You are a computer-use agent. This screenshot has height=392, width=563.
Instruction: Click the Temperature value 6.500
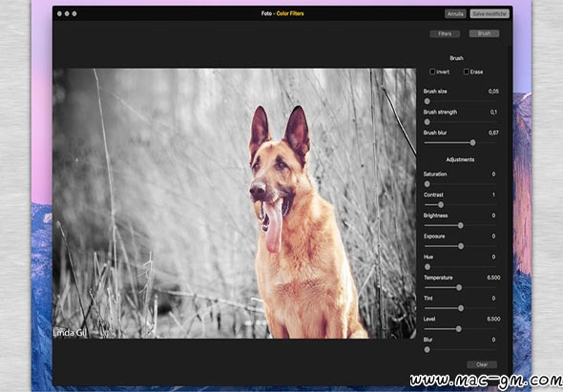(493, 278)
